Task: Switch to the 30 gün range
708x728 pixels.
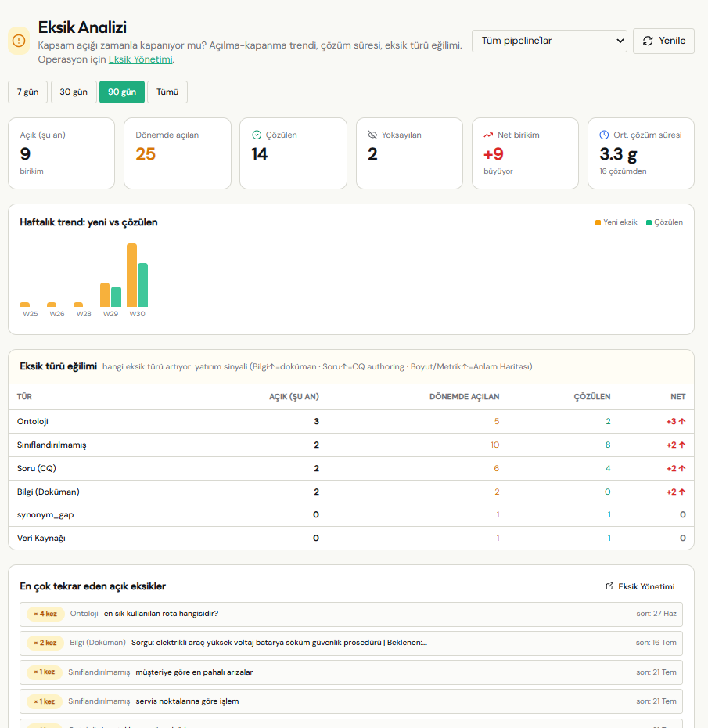Action: [74, 92]
